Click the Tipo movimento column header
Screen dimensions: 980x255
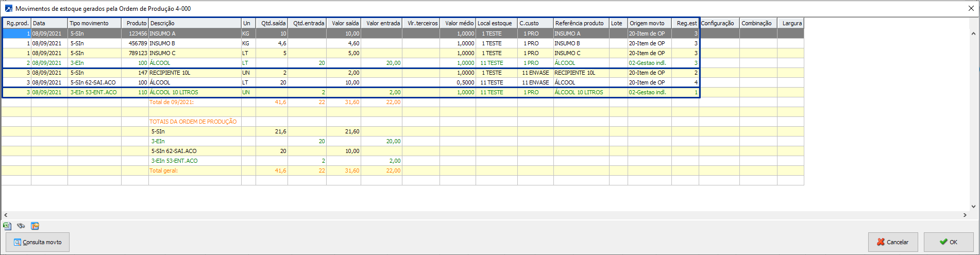point(94,23)
